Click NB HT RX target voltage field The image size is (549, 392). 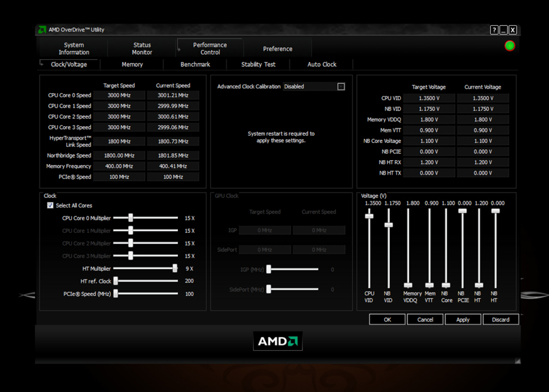[429, 162]
